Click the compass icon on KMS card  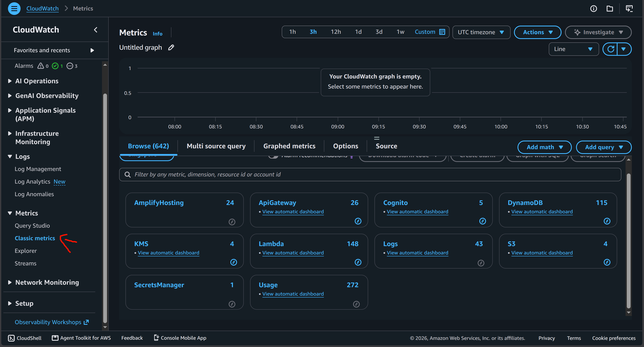click(233, 262)
